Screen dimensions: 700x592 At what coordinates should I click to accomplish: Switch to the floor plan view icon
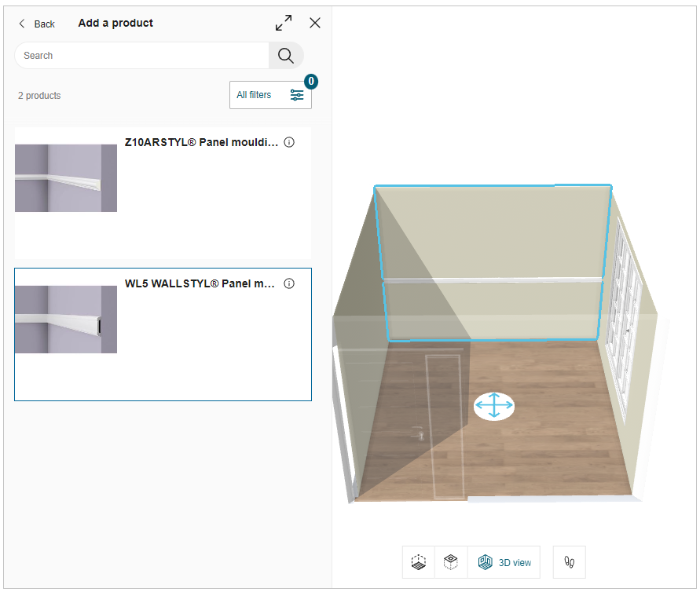pos(419,562)
